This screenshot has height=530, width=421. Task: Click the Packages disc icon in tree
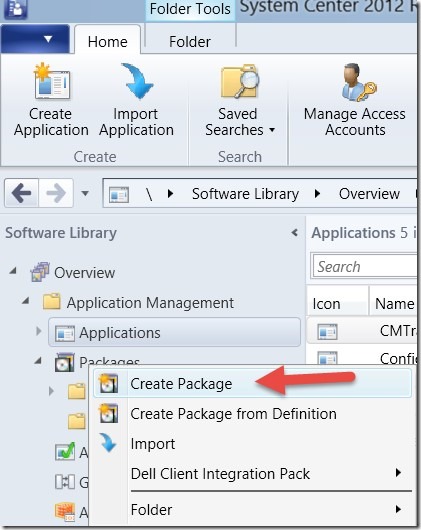pyautogui.click(x=64, y=362)
